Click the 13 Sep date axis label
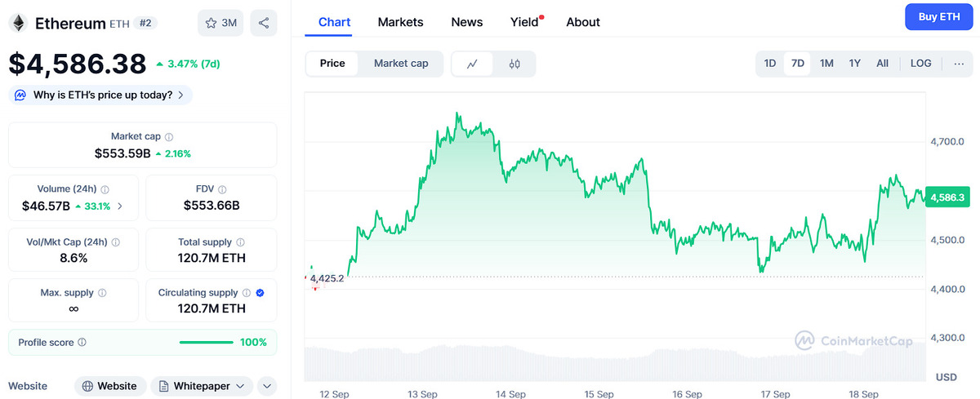The image size is (980, 399). [422, 393]
